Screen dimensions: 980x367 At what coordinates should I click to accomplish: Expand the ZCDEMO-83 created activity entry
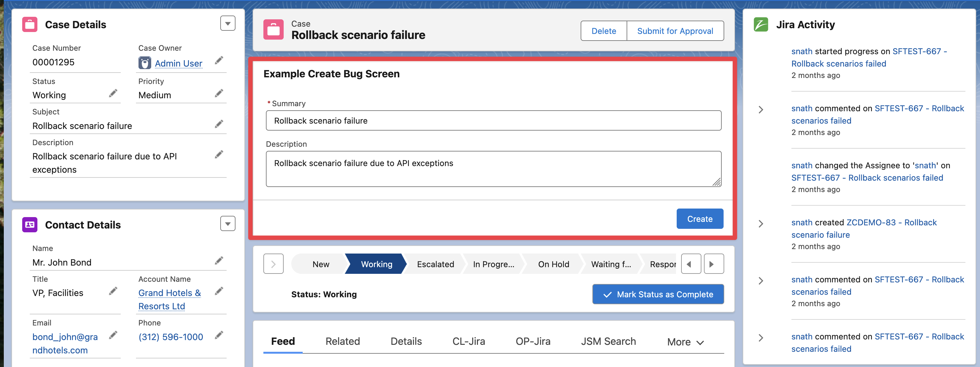tap(761, 224)
